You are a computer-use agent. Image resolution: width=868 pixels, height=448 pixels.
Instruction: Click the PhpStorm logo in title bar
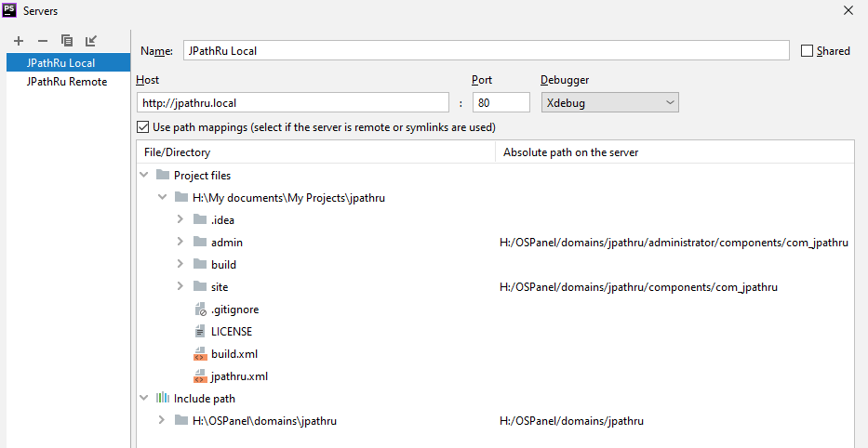tap(9, 9)
